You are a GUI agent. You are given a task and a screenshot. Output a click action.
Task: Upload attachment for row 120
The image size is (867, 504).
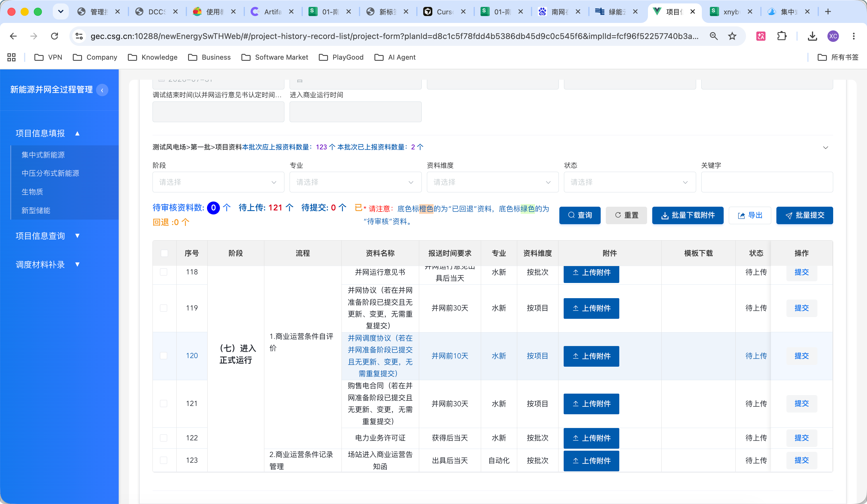tap(591, 356)
